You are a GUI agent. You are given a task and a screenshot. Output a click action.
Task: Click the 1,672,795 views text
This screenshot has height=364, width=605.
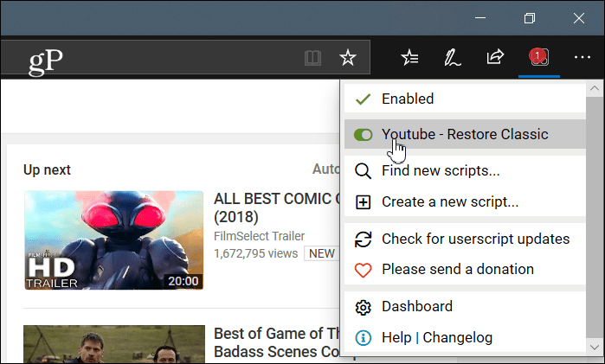(x=256, y=253)
